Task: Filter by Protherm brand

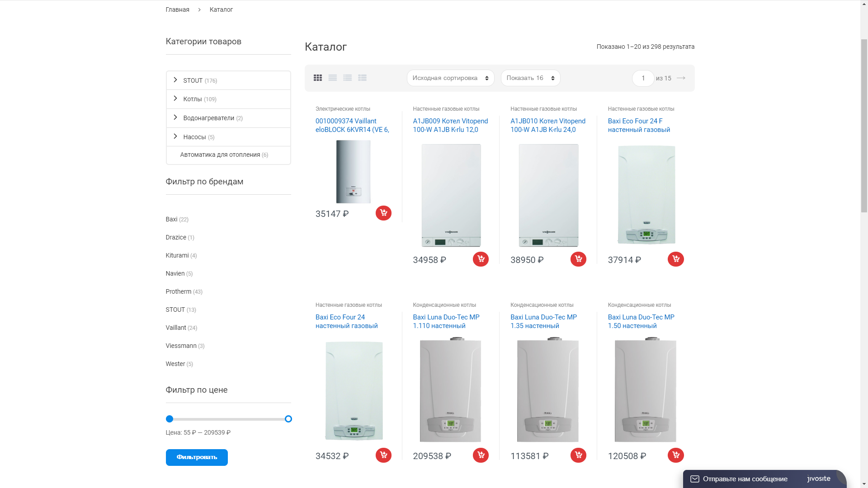Action: (179, 291)
